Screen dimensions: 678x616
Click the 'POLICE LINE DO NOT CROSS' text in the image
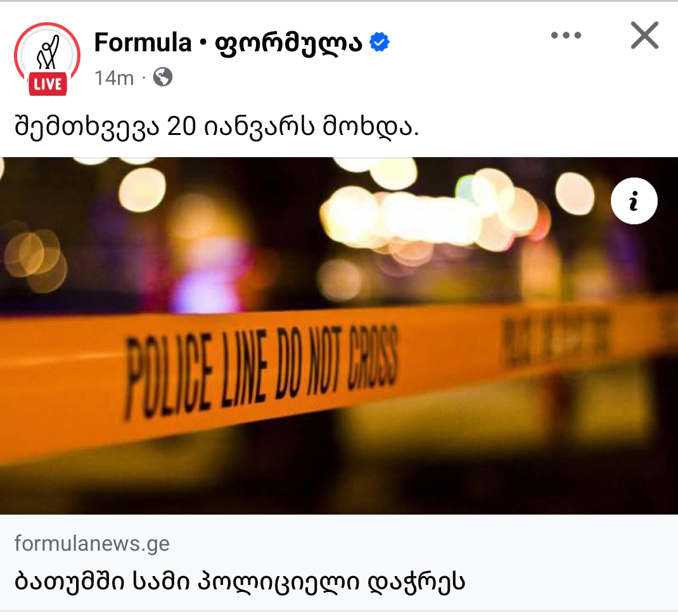point(260,371)
